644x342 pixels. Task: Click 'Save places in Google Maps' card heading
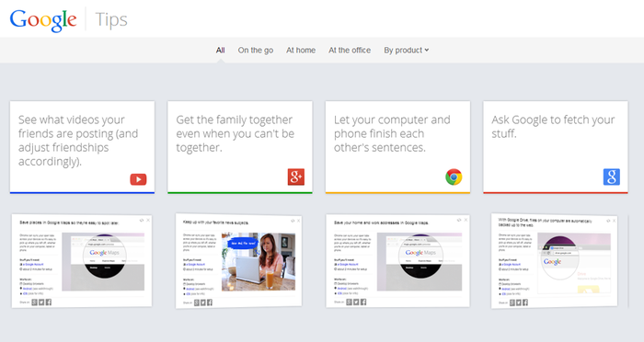pos(69,222)
